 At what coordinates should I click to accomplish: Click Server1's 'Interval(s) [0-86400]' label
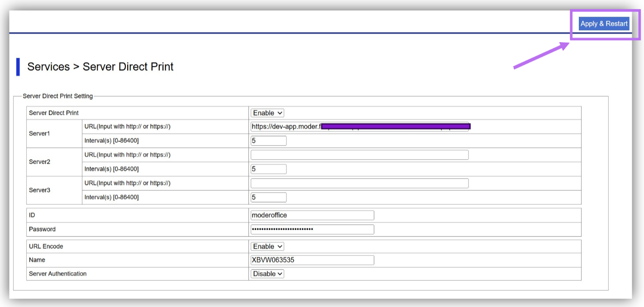point(111,141)
